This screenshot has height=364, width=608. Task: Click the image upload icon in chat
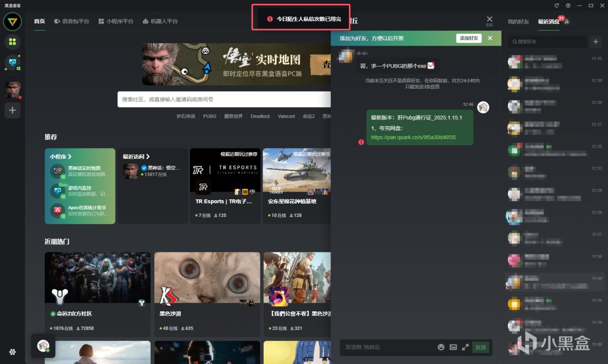point(453,347)
